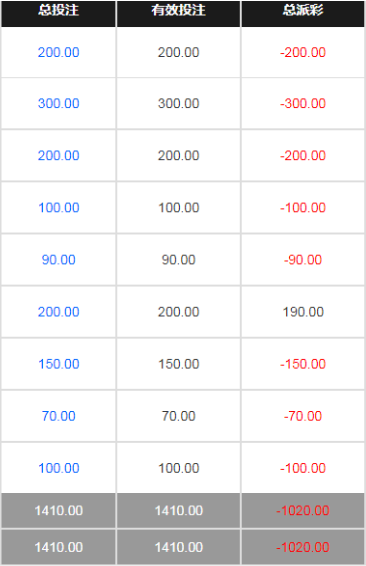Open the blue 150.00 total bet link
This screenshot has width=366, height=566.
coord(58,364)
